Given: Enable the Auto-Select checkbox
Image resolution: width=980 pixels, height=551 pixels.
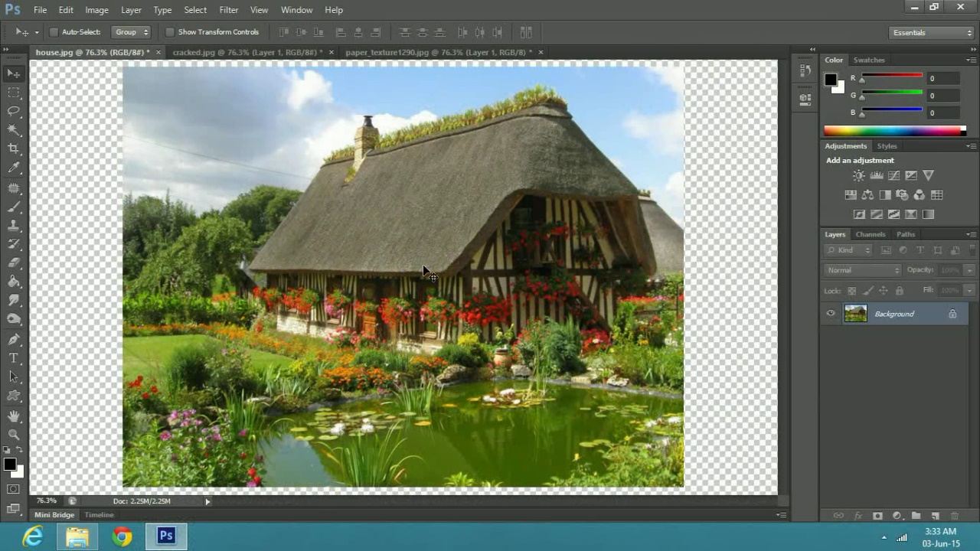Looking at the screenshot, I should (54, 32).
